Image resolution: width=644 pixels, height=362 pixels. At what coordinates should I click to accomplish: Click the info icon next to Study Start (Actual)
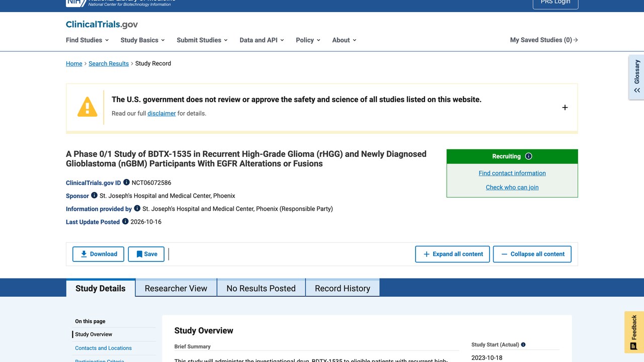523,345
